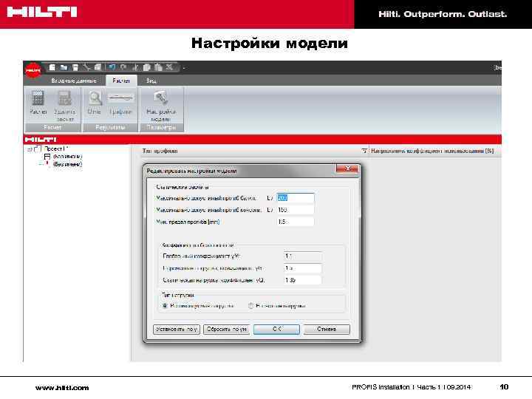
Task: Click the Cut icon in quick-access toolbar
Action: [x=135, y=67]
